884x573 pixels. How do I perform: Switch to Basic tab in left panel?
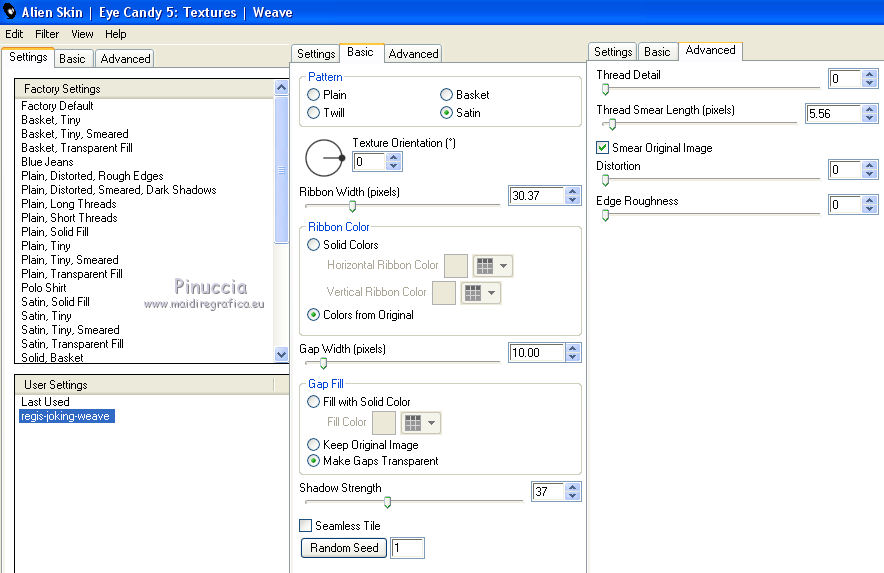click(x=72, y=59)
